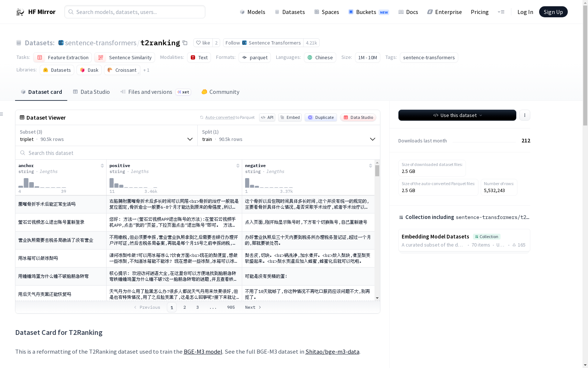Image resolution: width=588 pixels, height=368 pixels.
Task: Go to page 2 of the viewer
Action: click(x=184, y=307)
